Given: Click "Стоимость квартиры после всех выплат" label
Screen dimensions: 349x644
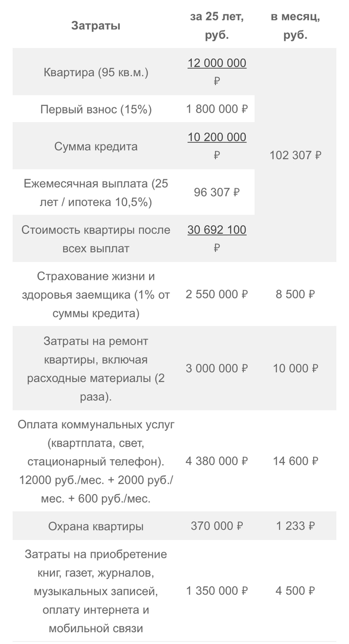Looking at the screenshot, I should [x=96, y=239].
